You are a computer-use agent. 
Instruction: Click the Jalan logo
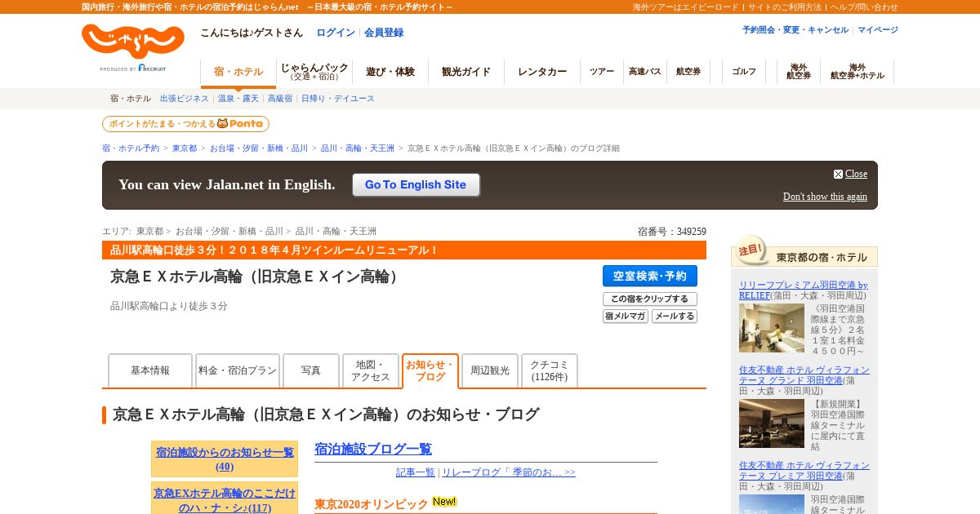pyautogui.click(x=133, y=41)
